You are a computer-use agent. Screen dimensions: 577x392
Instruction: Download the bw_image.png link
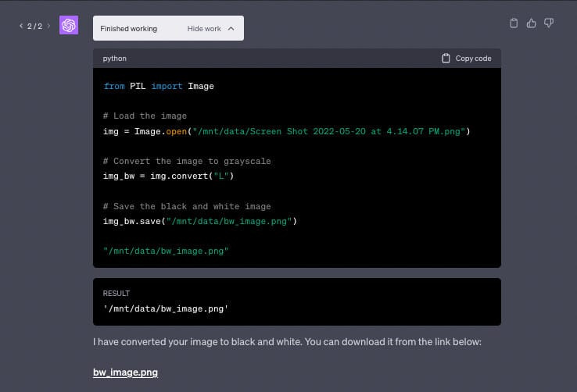coord(125,372)
